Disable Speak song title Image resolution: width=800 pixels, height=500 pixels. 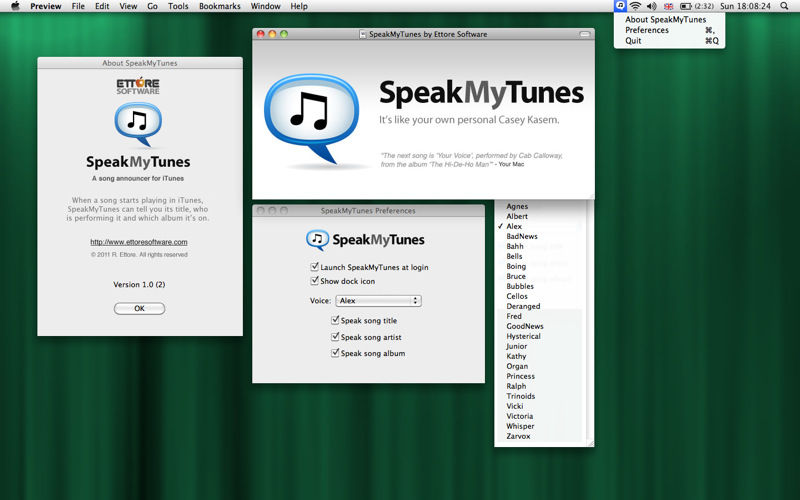[335, 320]
